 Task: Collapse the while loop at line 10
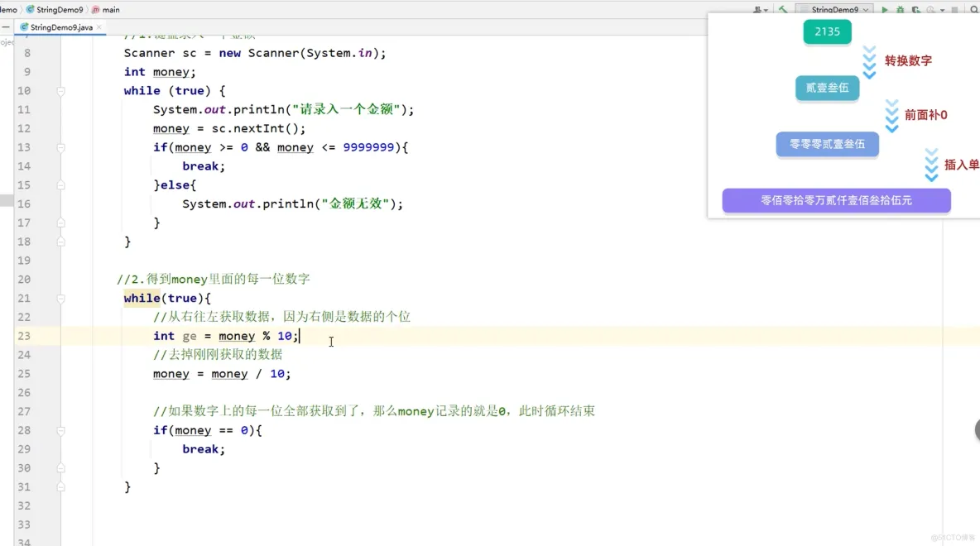click(x=60, y=90)
